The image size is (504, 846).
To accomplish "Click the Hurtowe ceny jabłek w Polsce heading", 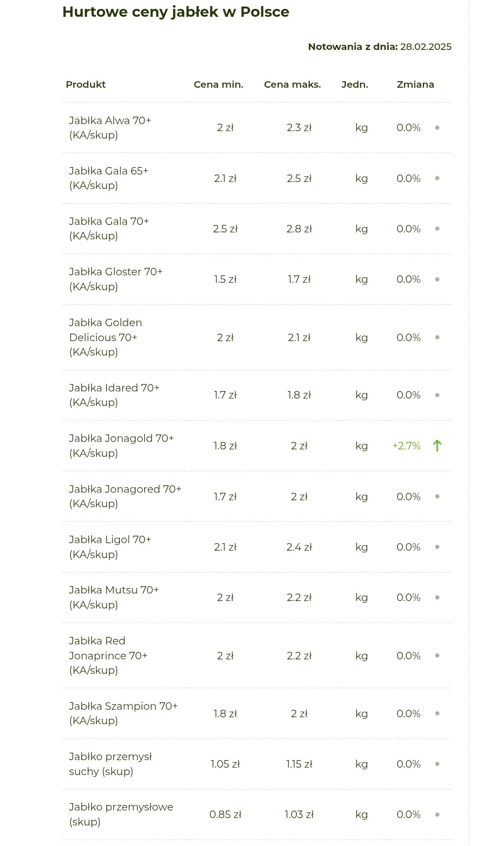I will pyautogui.click(x=175, y=12).
